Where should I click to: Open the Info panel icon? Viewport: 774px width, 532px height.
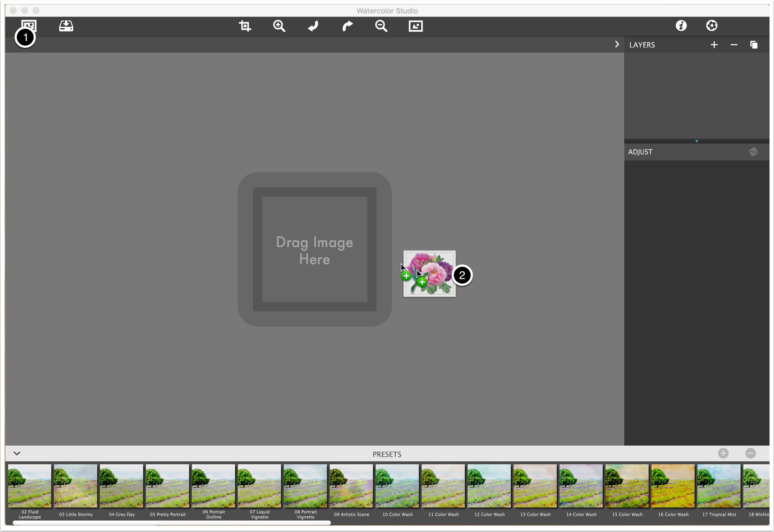(682, 25)
